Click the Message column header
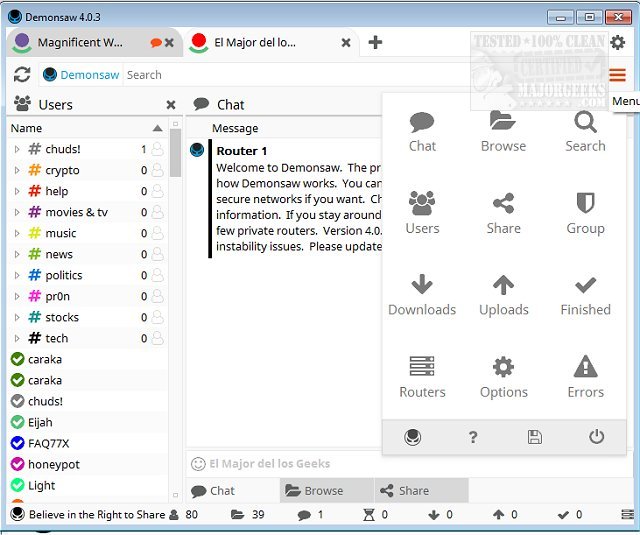The height and width of the screenshot is (535, 640). [x=235, y=128]
